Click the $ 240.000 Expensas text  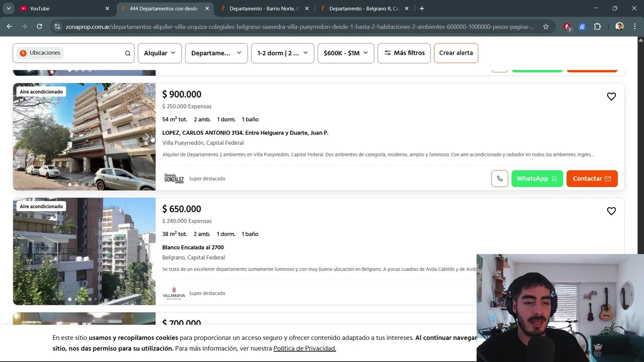[187, 221]
